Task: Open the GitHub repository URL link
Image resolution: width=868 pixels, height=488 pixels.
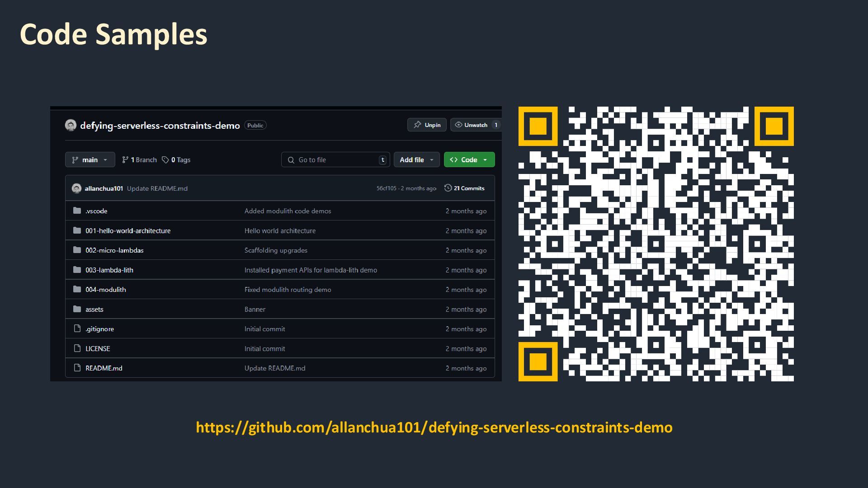Action: [434, 427]
